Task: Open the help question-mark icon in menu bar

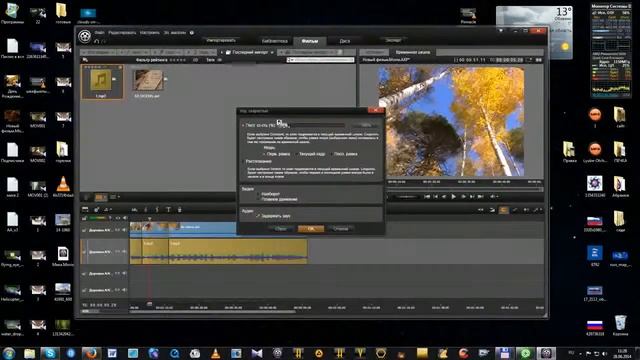Action: (192, 33)
